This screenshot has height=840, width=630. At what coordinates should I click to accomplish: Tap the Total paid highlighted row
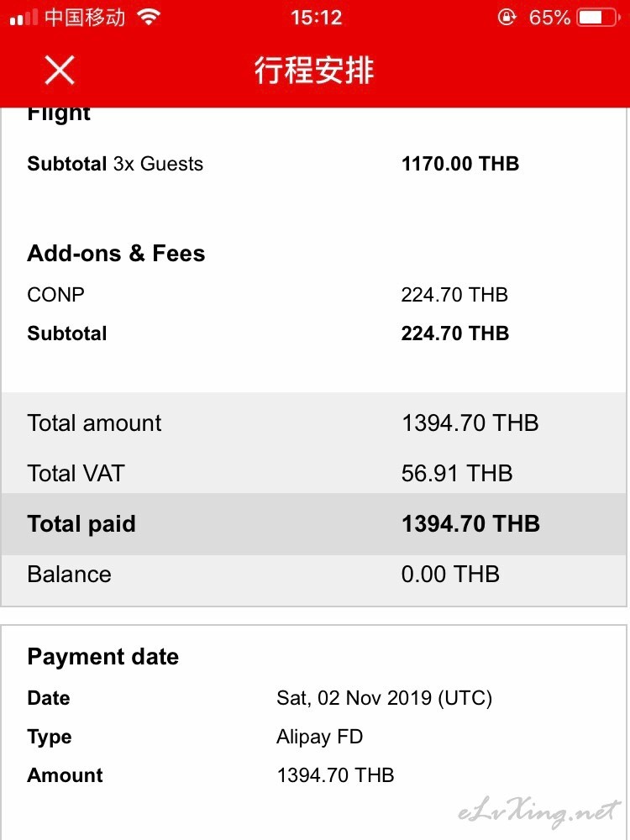(314, 524)
